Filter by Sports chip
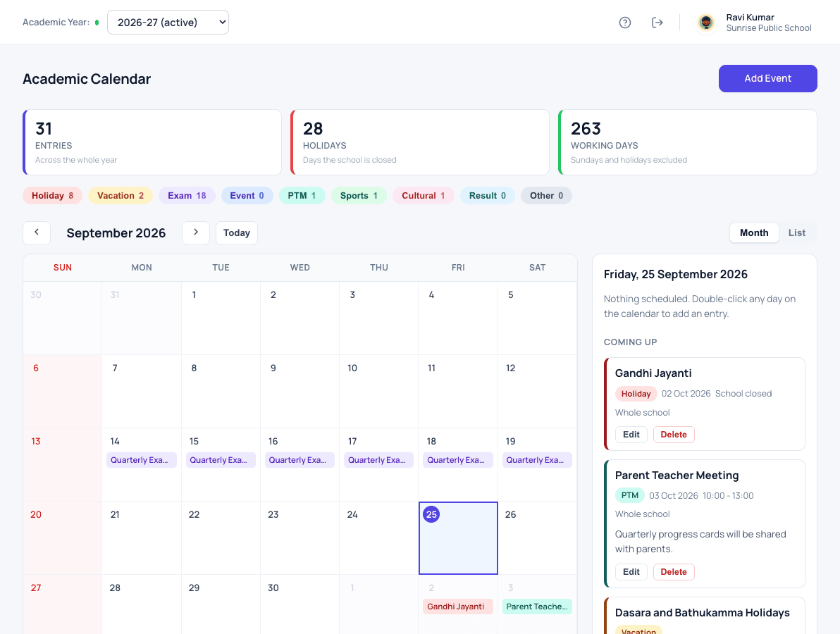This screenshot has height=634, width=840. [x=359, y=195]
